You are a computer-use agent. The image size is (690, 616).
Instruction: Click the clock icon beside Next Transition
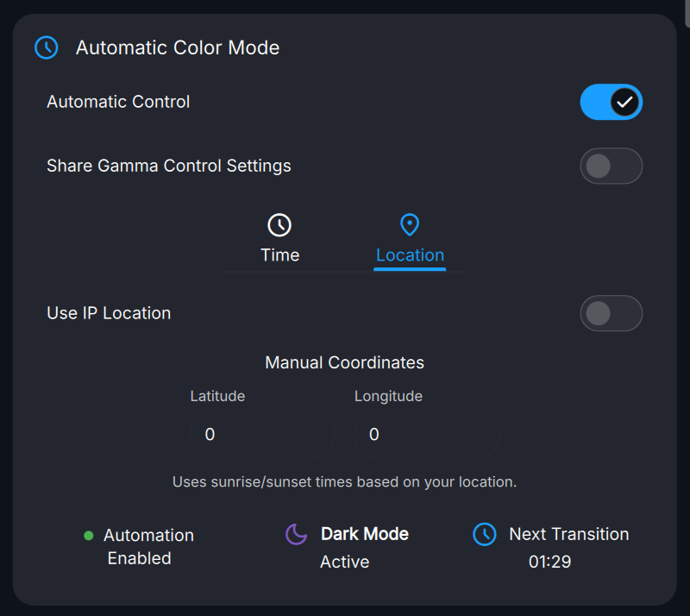coord(484,534)
